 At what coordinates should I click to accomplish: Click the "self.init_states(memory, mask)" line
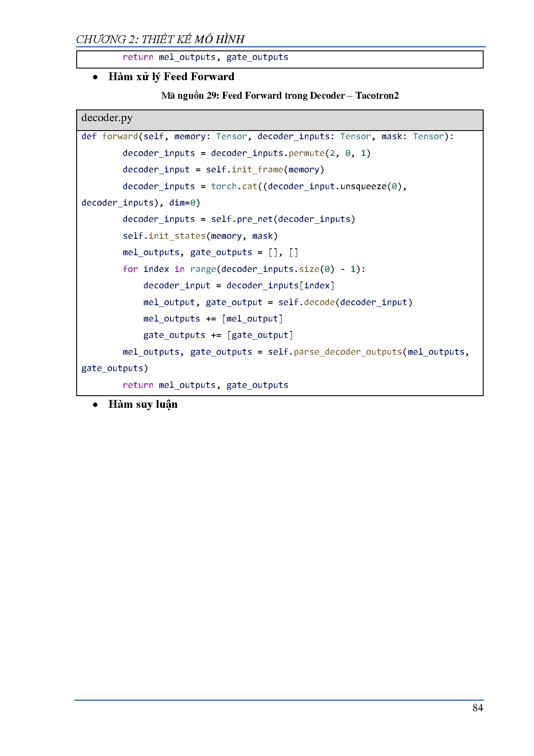(200, 236)
